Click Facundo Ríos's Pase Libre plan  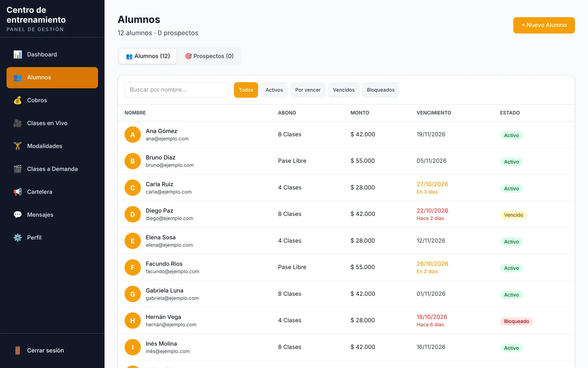(x=292, y=267)
